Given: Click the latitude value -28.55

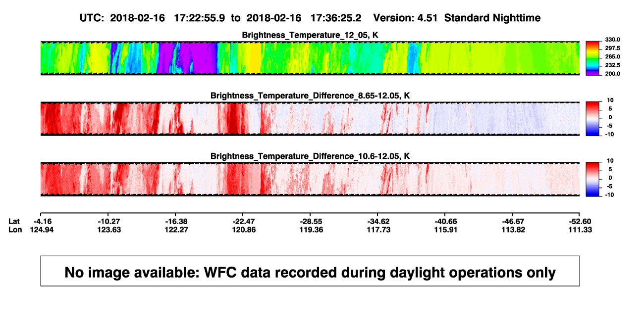Looking at the screenshot, I should click(312, 221).
